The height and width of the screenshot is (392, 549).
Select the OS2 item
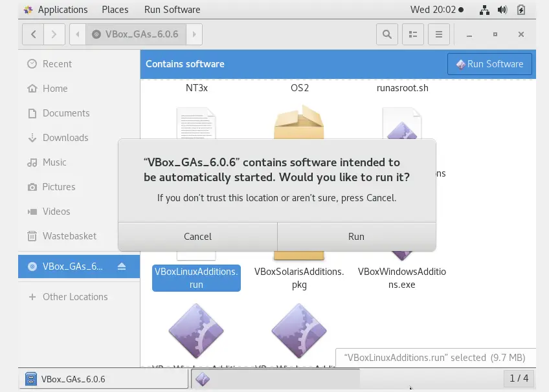[300, 88]
